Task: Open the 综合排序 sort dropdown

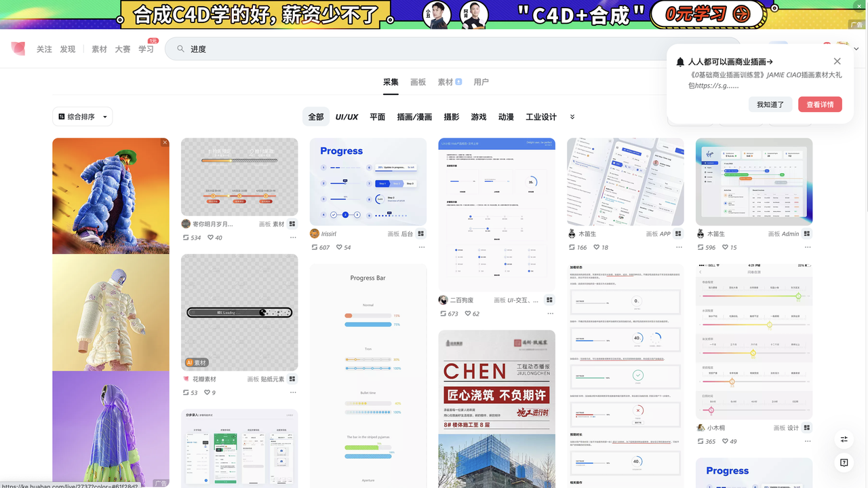Action: pyautogui.click(x=83, y=117)
